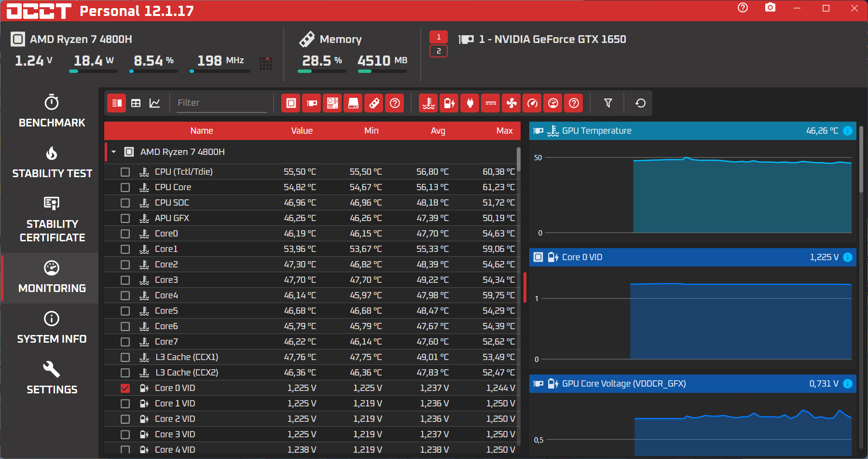Open the funnel filter options
Image resolution: width=868 pixels, height=459 pixels.
tap(608, 103)
